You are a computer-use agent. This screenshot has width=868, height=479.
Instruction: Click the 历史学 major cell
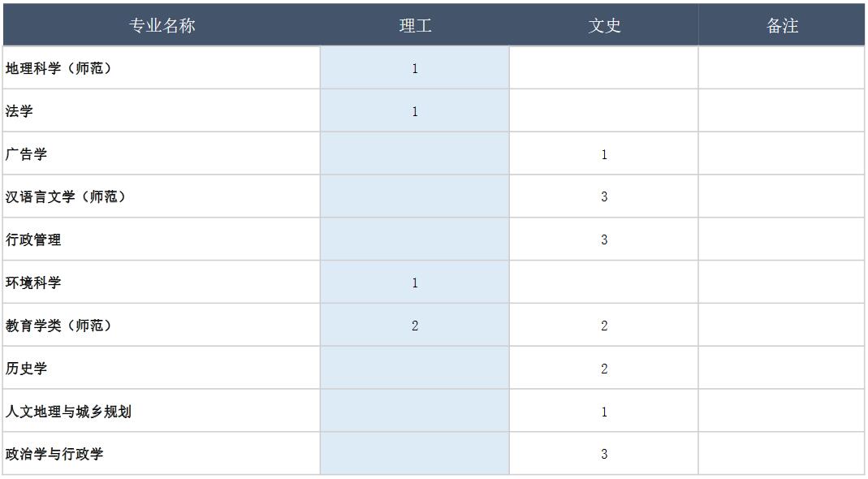coord(162,369)
